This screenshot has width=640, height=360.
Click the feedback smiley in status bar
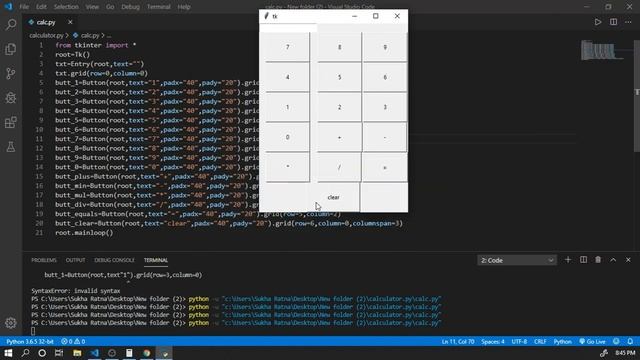616,342
